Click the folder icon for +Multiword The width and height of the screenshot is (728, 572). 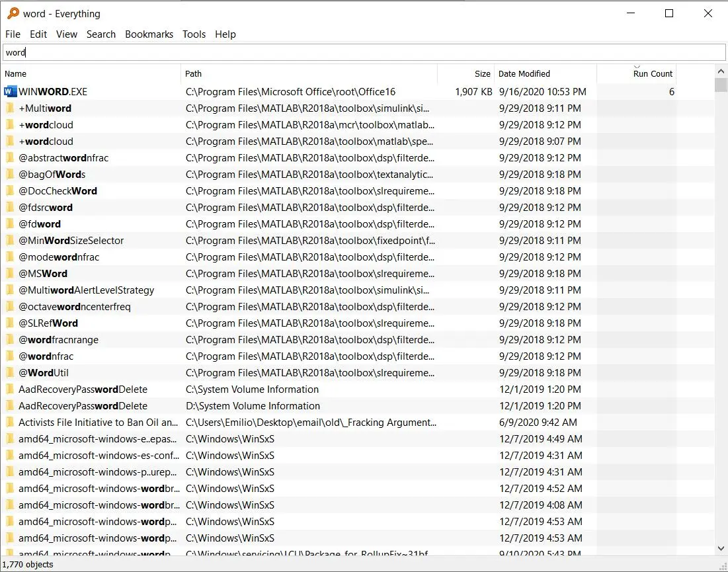pos(9,108)
